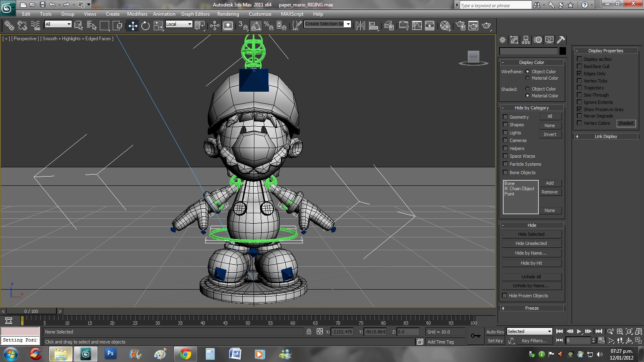Open Curve Editor from toolbar
Viewport: 644px width, 362px height.
(417, 26)
